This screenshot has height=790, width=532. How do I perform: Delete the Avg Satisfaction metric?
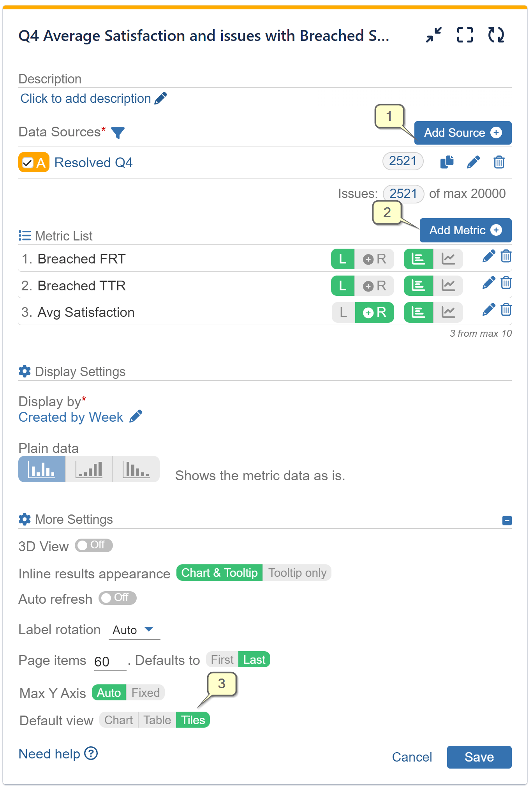(x=506, y=310)
